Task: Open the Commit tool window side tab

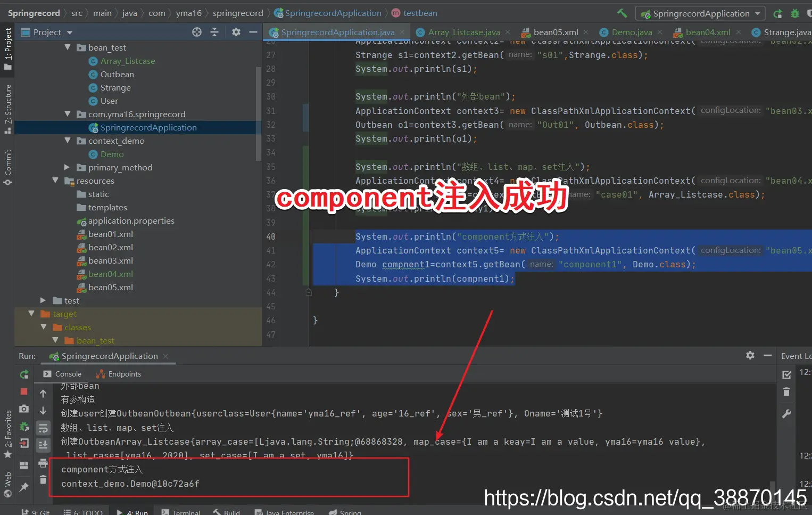Action: (7, 167)
